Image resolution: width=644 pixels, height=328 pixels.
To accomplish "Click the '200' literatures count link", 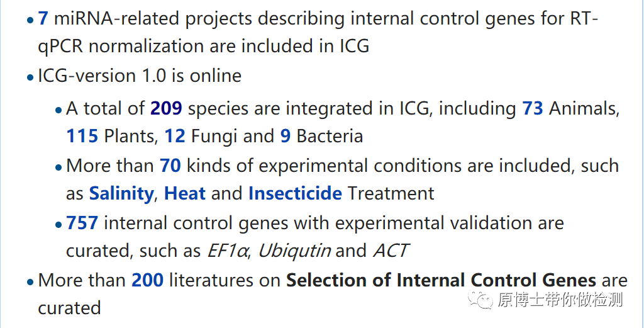I will coord(147,280).
